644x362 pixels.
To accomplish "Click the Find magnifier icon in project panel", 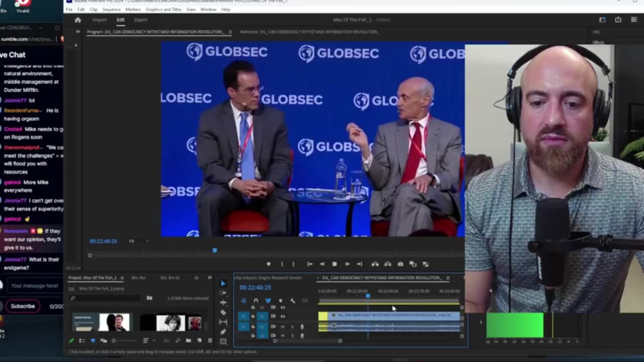I will tap(178, 340).
